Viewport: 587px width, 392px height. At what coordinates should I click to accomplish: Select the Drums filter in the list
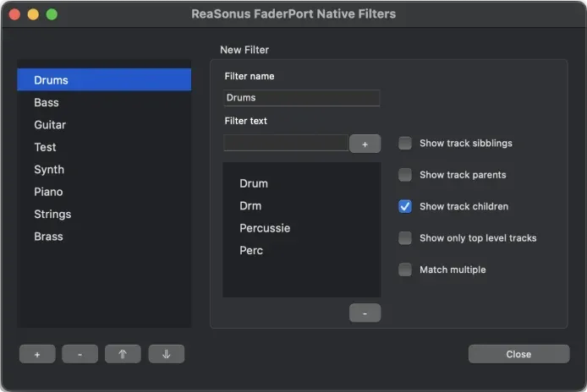[104, 79]
